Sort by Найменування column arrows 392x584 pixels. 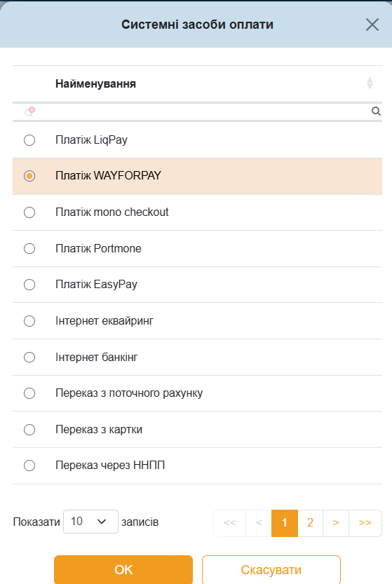370,83
